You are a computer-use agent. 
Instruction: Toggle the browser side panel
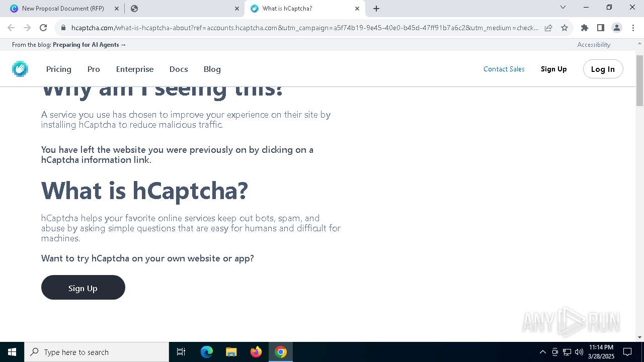coord(601,28)
